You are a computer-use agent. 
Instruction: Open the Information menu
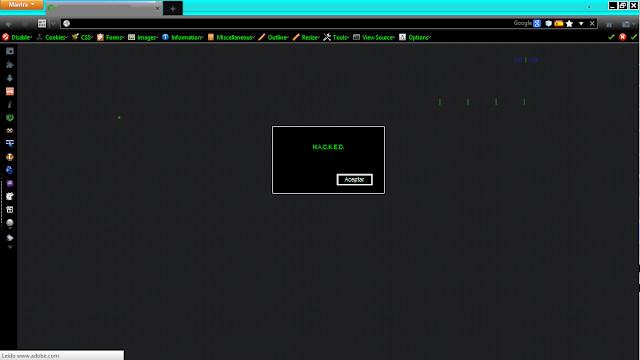pyautogui.click(x=182, y=37)
